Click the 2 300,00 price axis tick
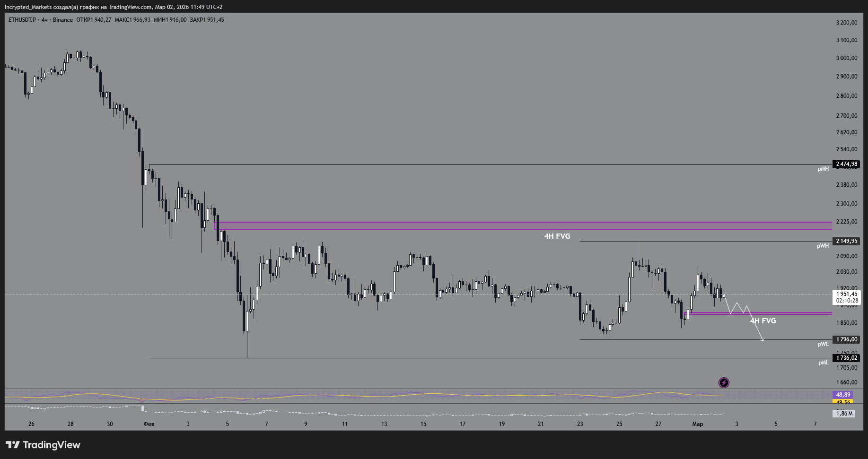Viewport: 868px width, 459px height. (x=847, y=204)
